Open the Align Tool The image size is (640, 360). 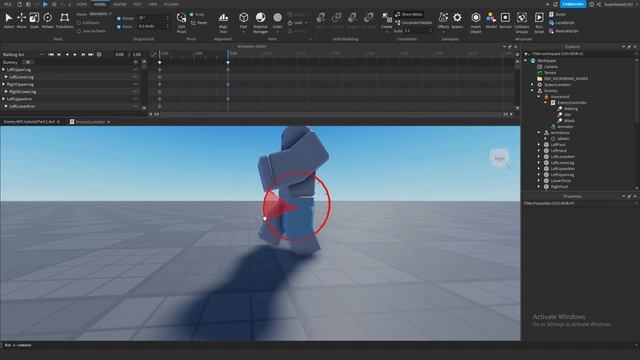tap(223, 22)
